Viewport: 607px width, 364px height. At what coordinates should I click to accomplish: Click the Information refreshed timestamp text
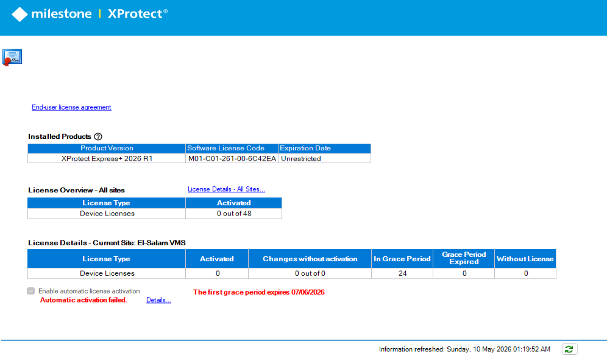(x=464, y=349)
